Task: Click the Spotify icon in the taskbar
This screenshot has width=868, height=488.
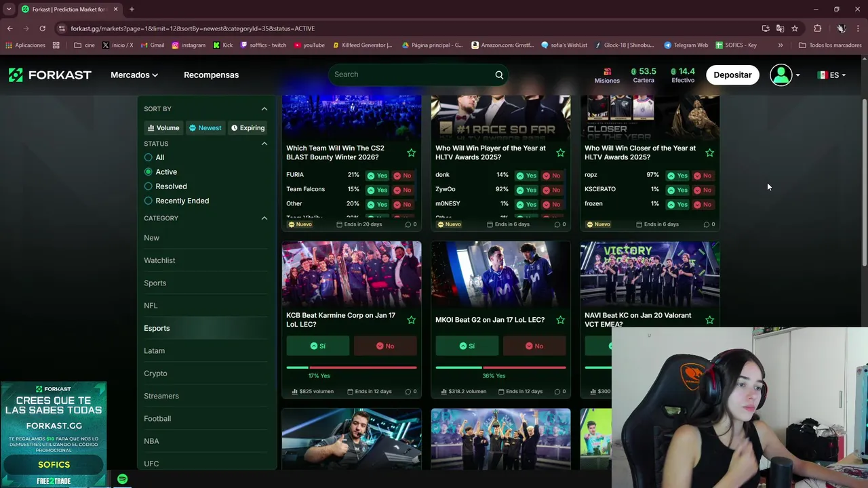Action: click(x=122, y=479)
